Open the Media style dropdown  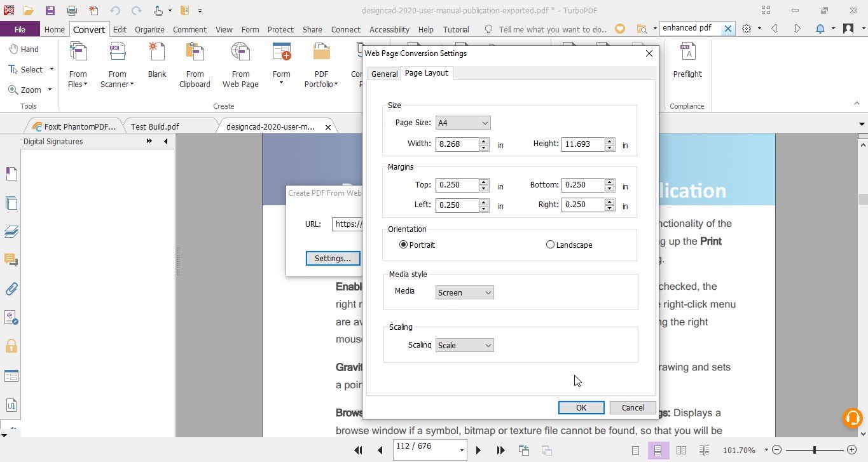coord(464,292)
